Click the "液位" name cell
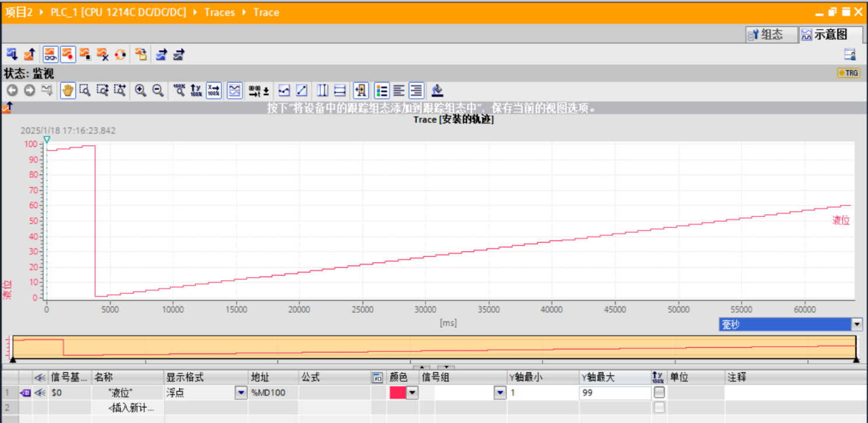Screen dimensions: 868x423 [128, 393]
